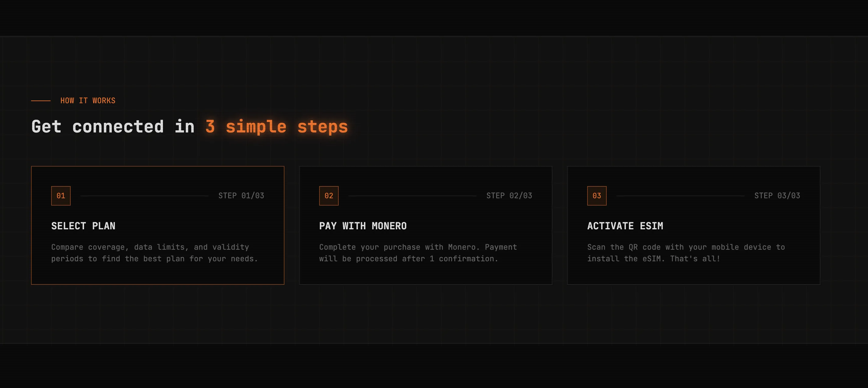Click the 01 step number badge

[x=61, y=196]
